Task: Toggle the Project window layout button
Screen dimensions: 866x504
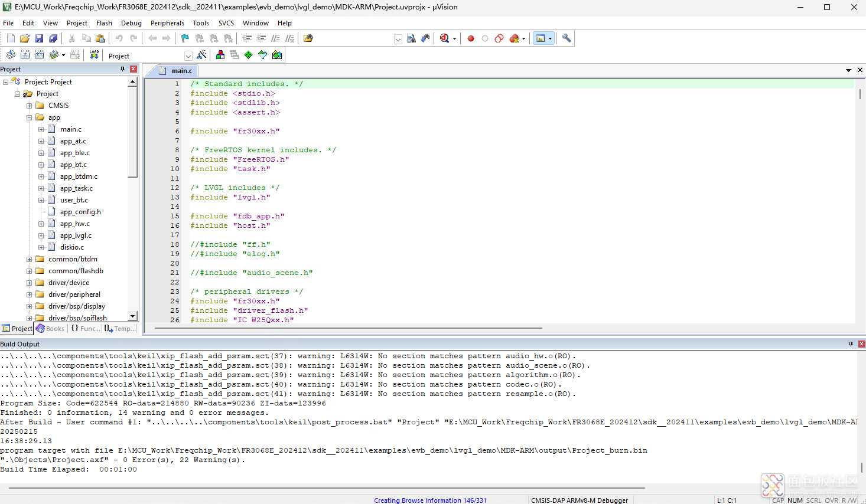Action: (540, 38)
